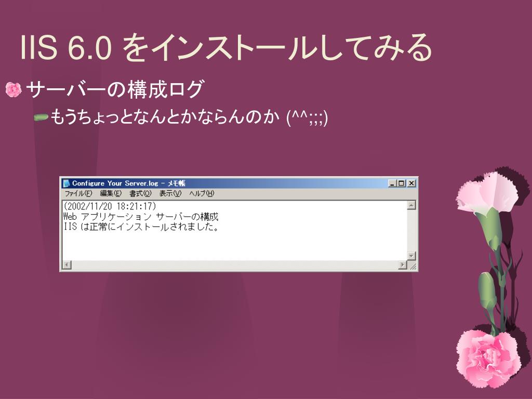Click the line 'Web アプリケーション サーバーの構成'
Image resolution: width=532 pixels, height=399 pixels.
141,217
